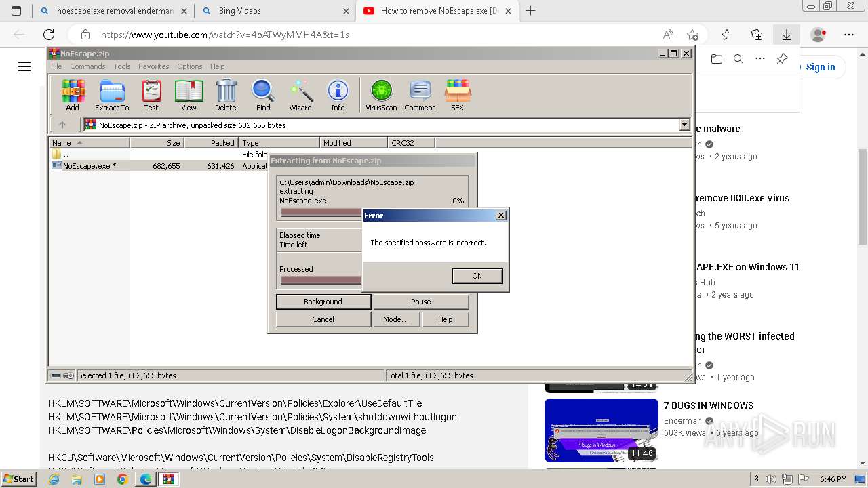Open YouTube hamburger guide menu

[x=24, y=66]
